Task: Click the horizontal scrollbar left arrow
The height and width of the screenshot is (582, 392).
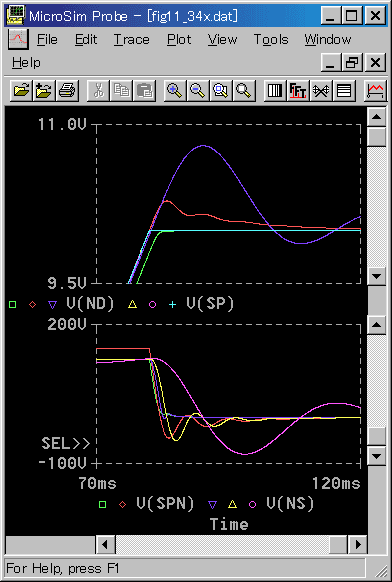Action: point(106,545)
